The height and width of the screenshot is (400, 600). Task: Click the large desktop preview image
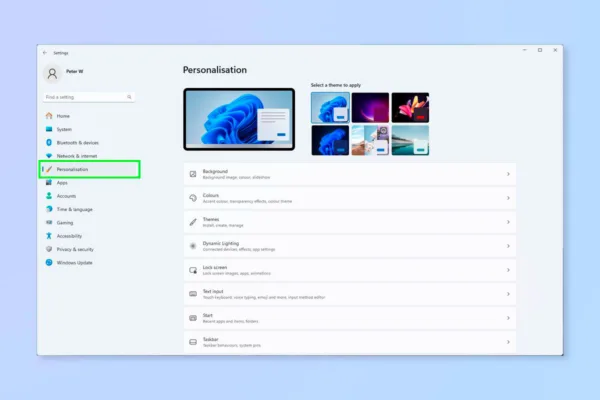(x=239, y=119)
